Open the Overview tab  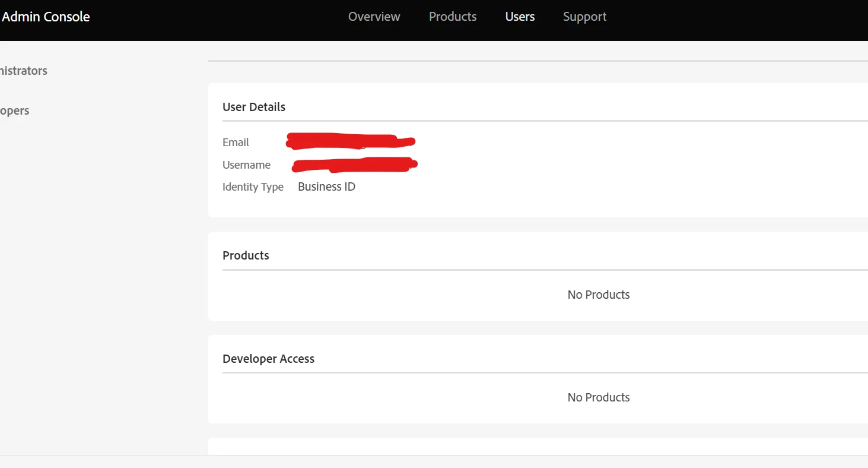[x=374, y=17]
